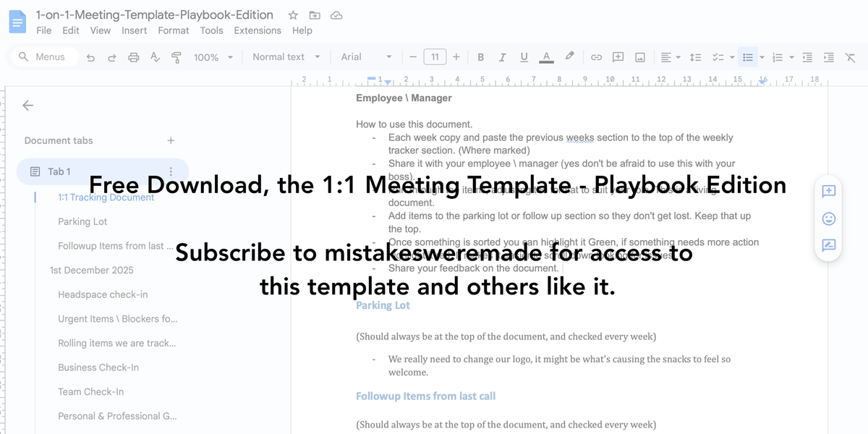Open the emoji reaction panel on the right

pyautogui.click(x=828, y=218)
